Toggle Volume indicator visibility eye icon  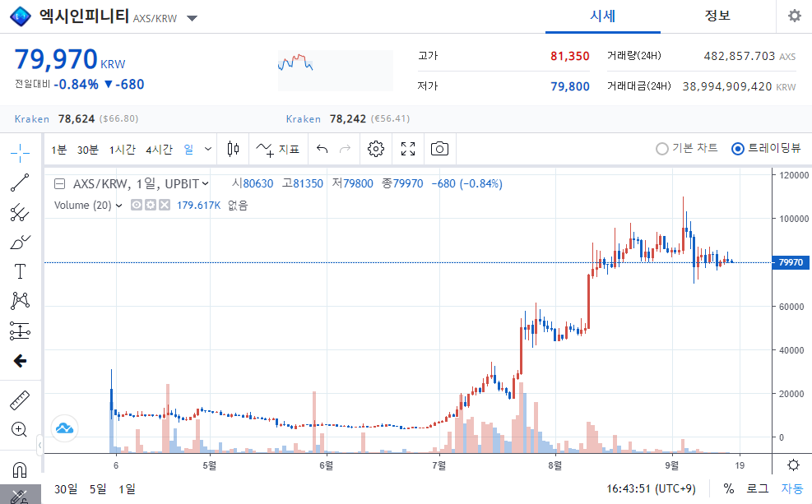pos(137,206)
